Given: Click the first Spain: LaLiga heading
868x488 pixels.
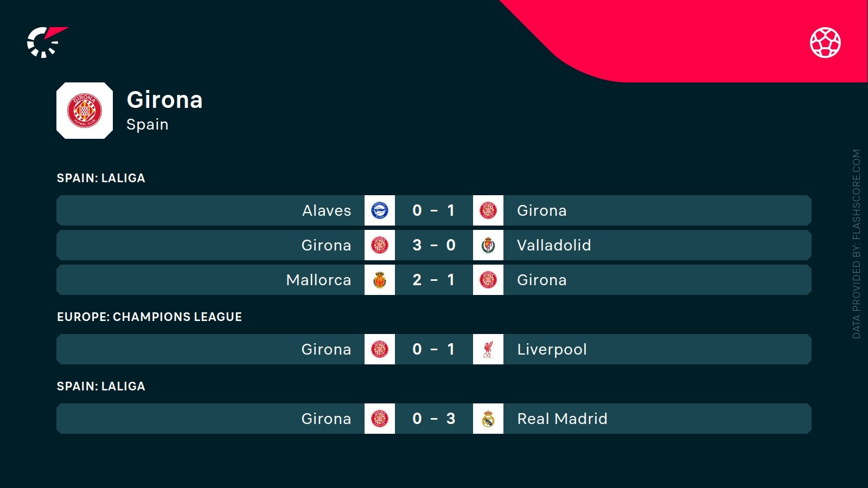Looking at the screenshot, I should 101,178.
